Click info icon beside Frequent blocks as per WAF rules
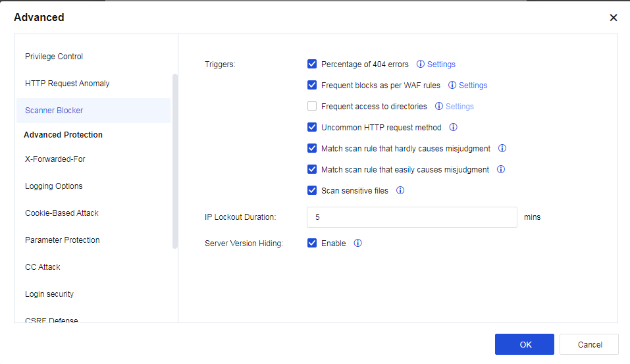The height and width of the screenshot is (364, 630). pyautogui.click(x=452, y=86)
